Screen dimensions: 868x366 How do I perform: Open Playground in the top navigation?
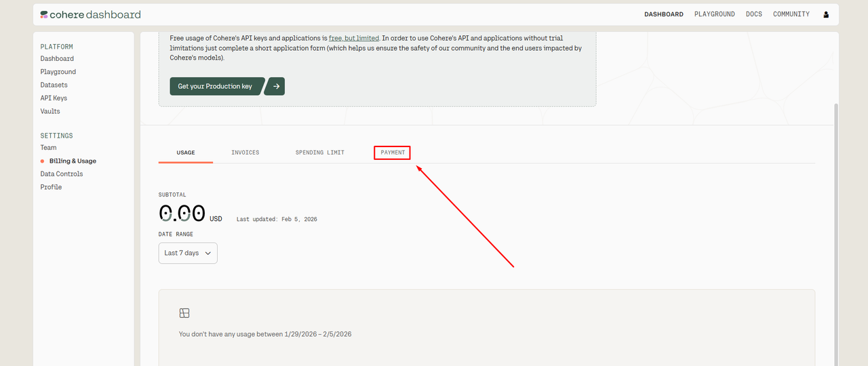(x=715, y=14)
